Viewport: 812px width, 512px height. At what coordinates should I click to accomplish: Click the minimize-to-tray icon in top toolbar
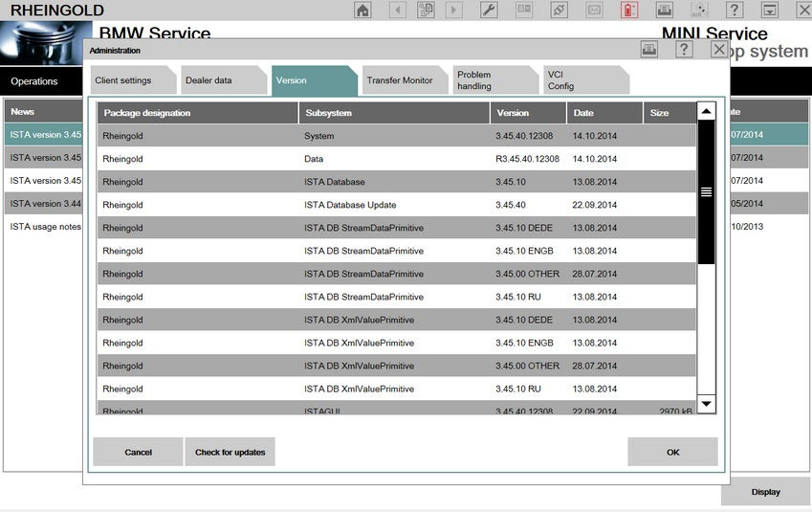(x=768, y=11)
